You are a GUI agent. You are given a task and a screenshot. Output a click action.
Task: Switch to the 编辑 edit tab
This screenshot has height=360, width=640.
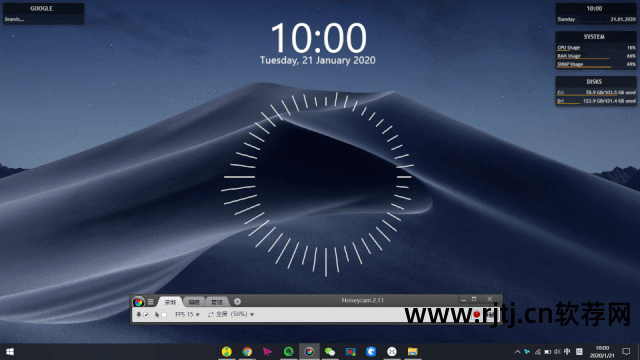click(194, 302)
